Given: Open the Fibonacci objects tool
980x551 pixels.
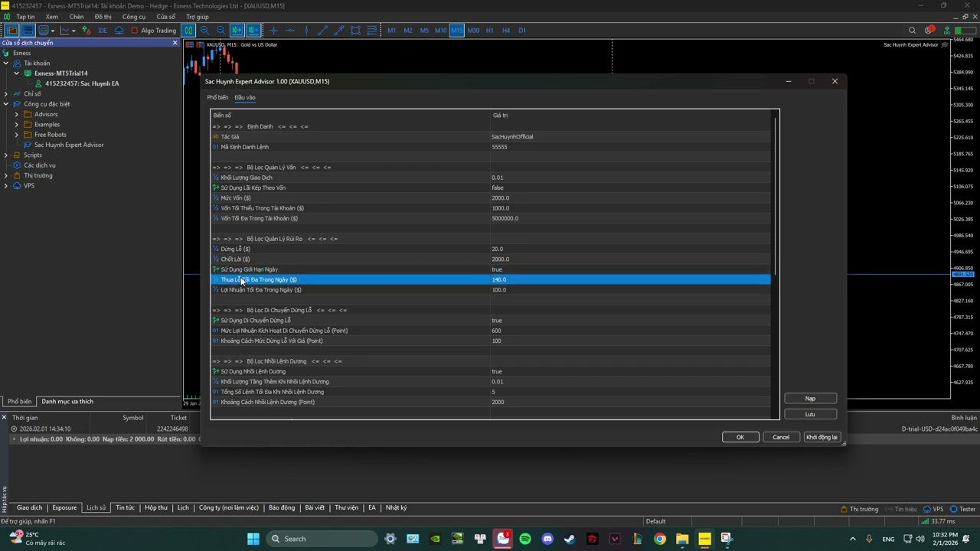Looking at the screenshot, I should click(372, 31).
